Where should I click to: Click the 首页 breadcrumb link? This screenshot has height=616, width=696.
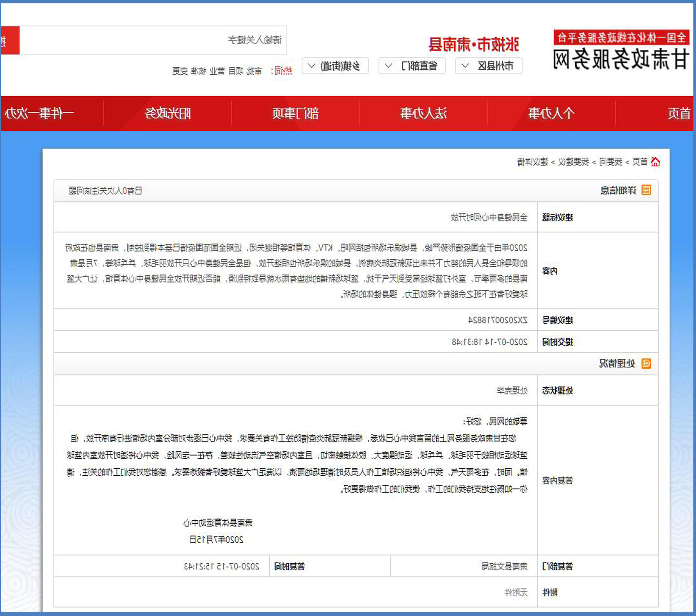pyautogui.click(x=640, y=162)
